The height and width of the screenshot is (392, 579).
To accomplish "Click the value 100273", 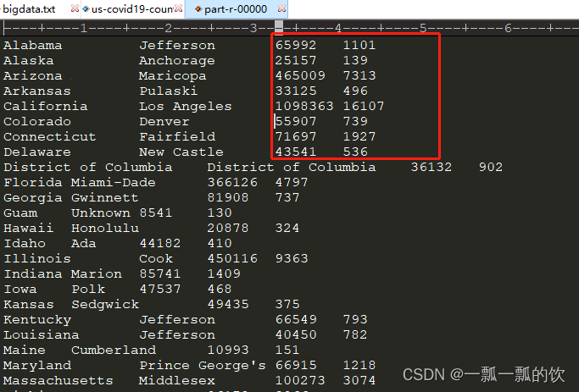I will click(300, 379).
